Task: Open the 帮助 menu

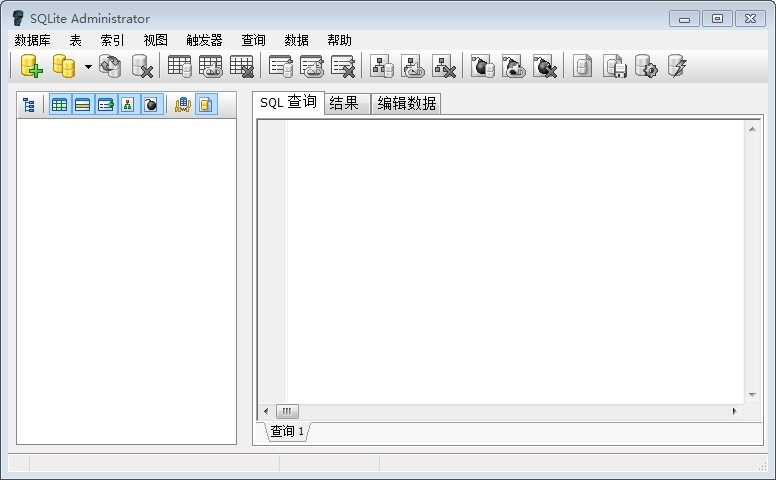Action: 340,40
